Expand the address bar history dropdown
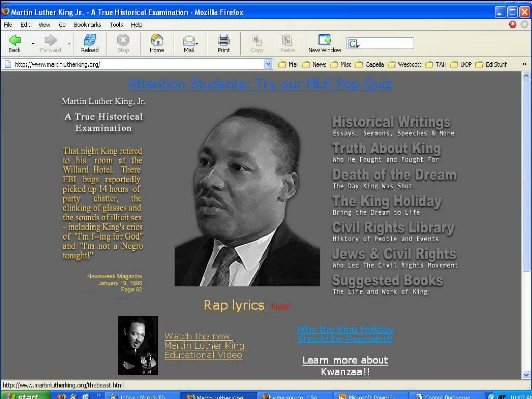 tap(269, 64)
